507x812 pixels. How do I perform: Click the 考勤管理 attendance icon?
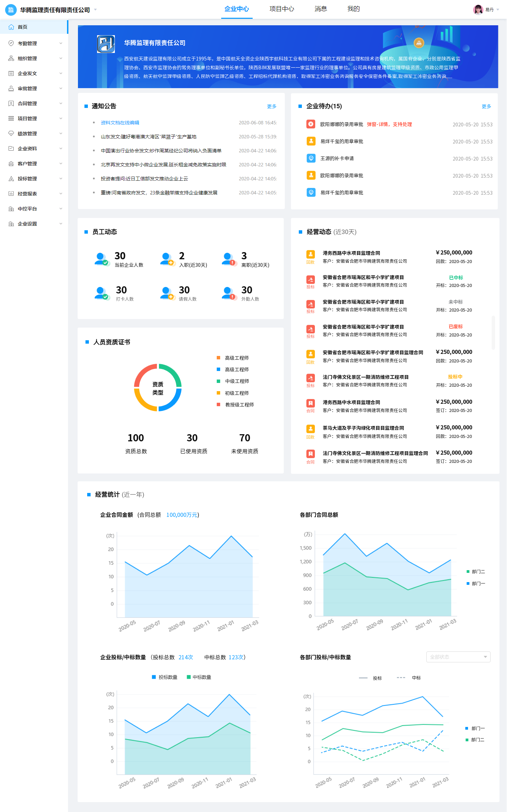point(11,43)
